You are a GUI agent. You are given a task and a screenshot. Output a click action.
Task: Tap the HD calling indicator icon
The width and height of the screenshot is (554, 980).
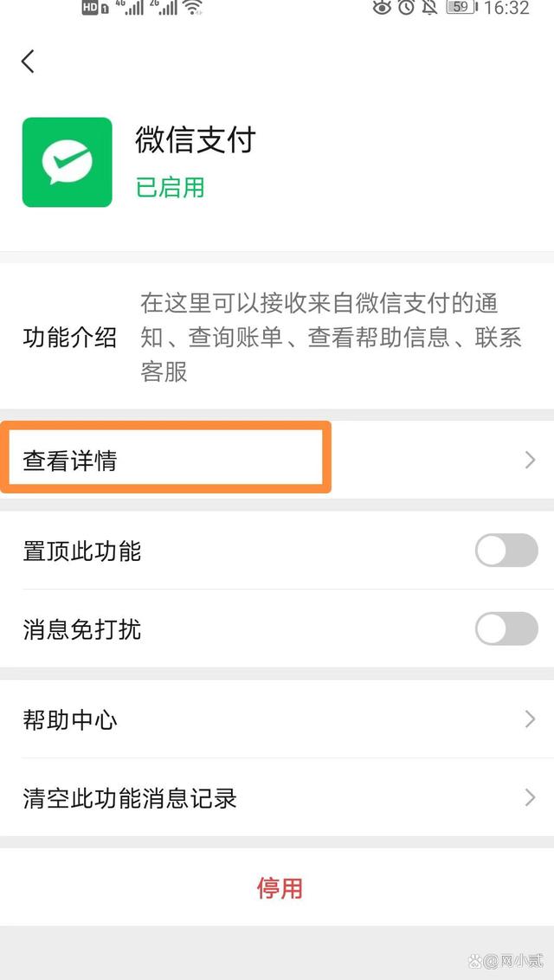(90, 9)
